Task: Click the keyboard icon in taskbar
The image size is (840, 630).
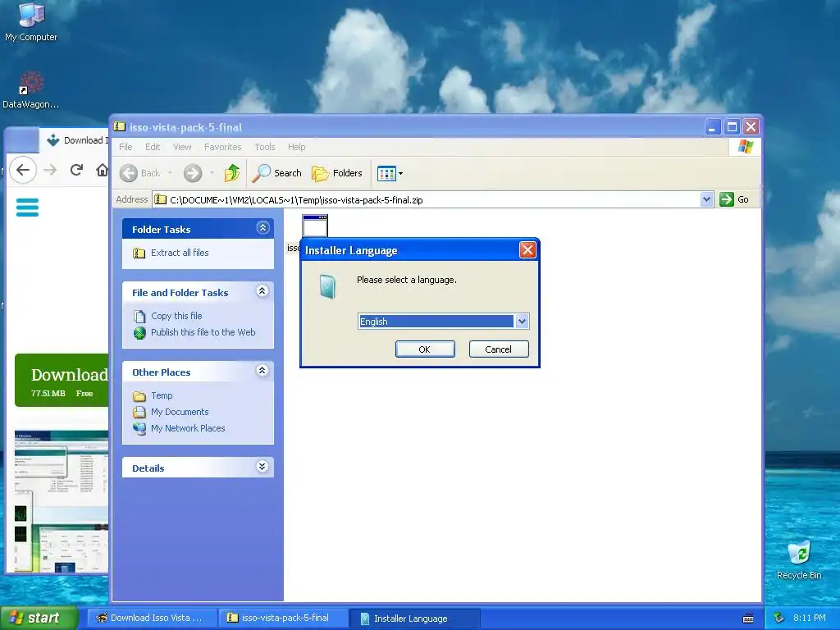Action: [x=748, y=619]
